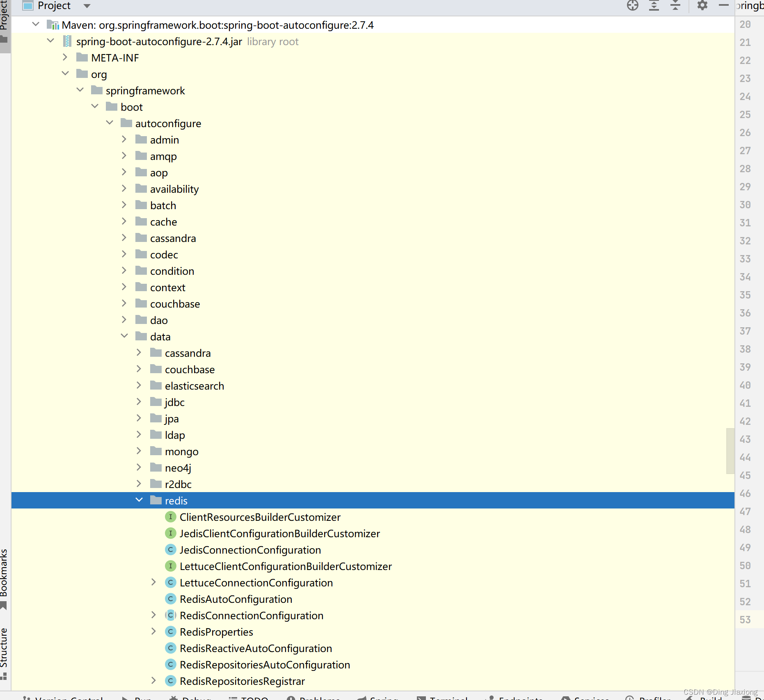Select the r2dbc package label
Screen dimensions: 764x700
(178, 484)
